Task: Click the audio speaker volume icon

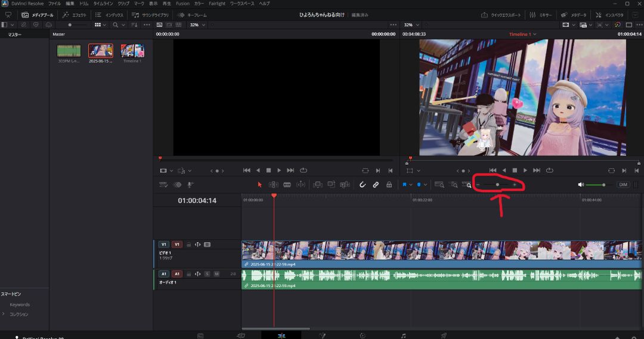Action: click(581, 185)
